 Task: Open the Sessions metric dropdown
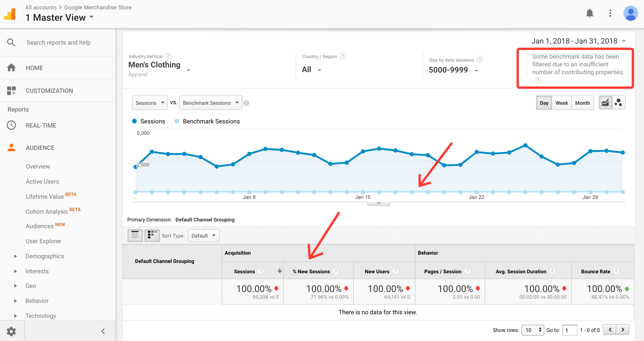point(150,103)
